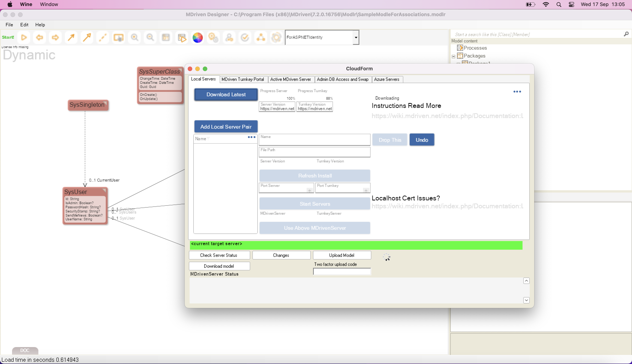This screenshot has height=364, width=632.
Task: Open the color wheel tool
Action: pyautogui.click(x=197, y=37)
